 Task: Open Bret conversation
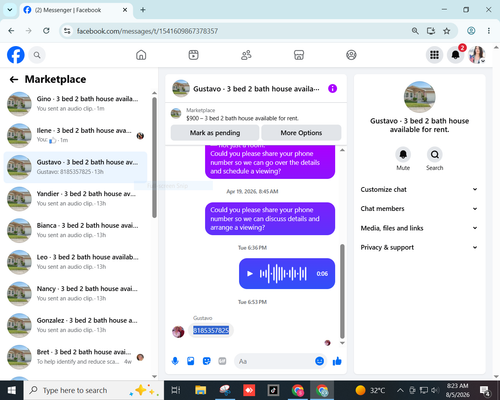[x=75, y=357]
